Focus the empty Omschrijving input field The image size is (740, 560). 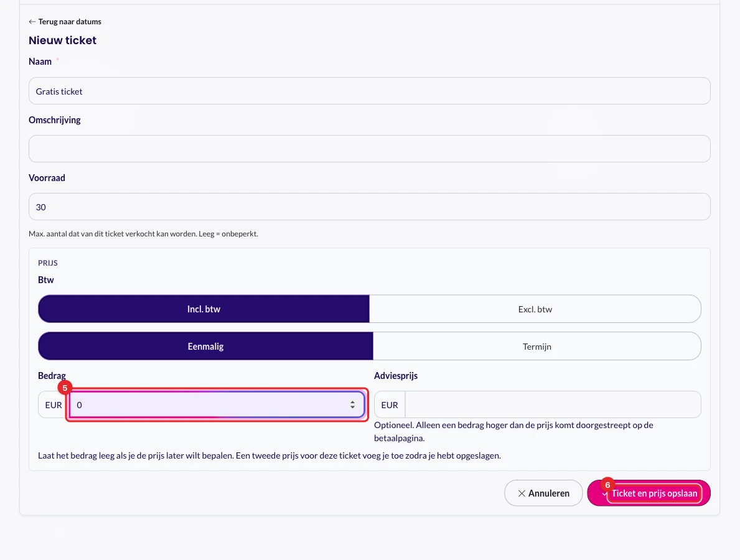tap(370, 149)
